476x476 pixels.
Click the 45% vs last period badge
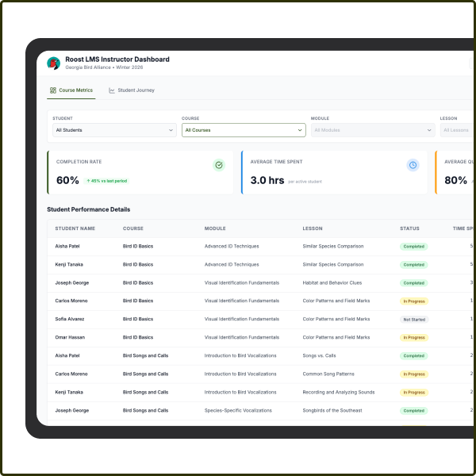[x=106, y=181]
